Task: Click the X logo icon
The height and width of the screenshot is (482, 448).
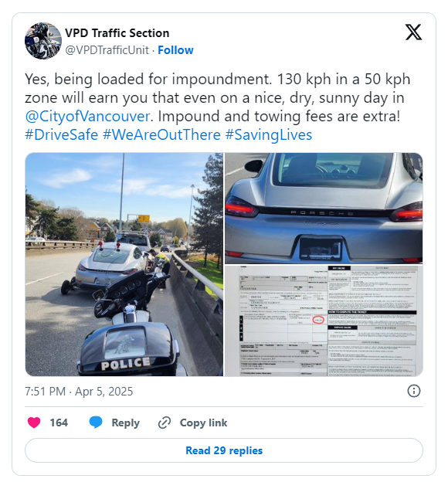Action: [x=413, y=32]
